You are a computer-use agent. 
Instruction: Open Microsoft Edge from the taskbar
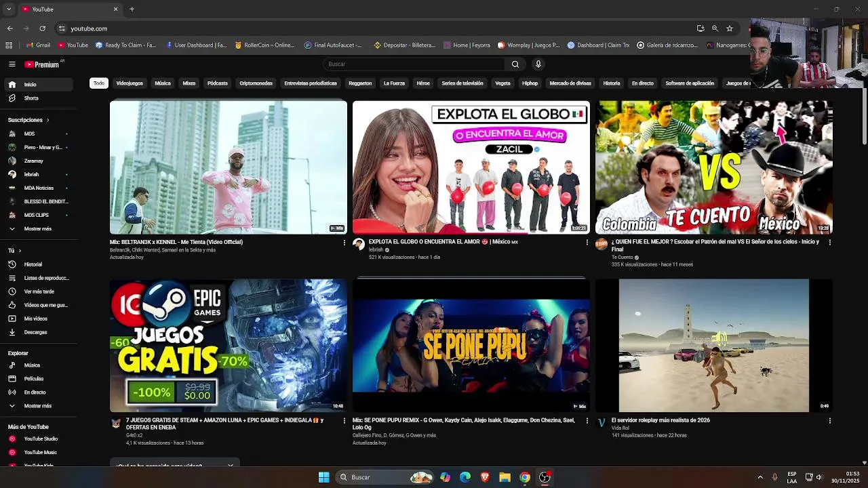click(465, 477)
